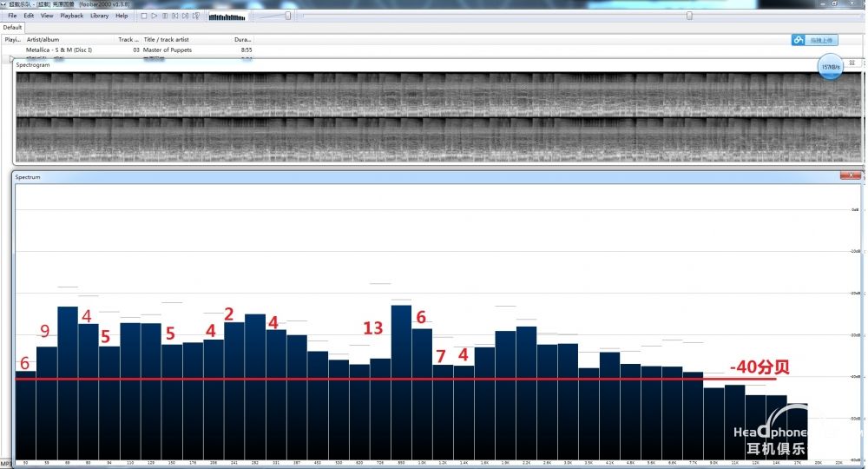Open the Library menu

tap(100, 16)
